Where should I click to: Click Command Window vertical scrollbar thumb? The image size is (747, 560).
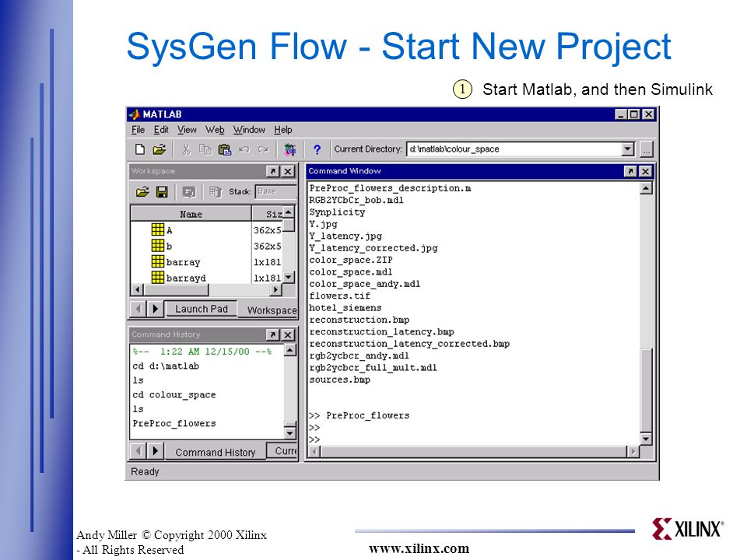[646, 390]
